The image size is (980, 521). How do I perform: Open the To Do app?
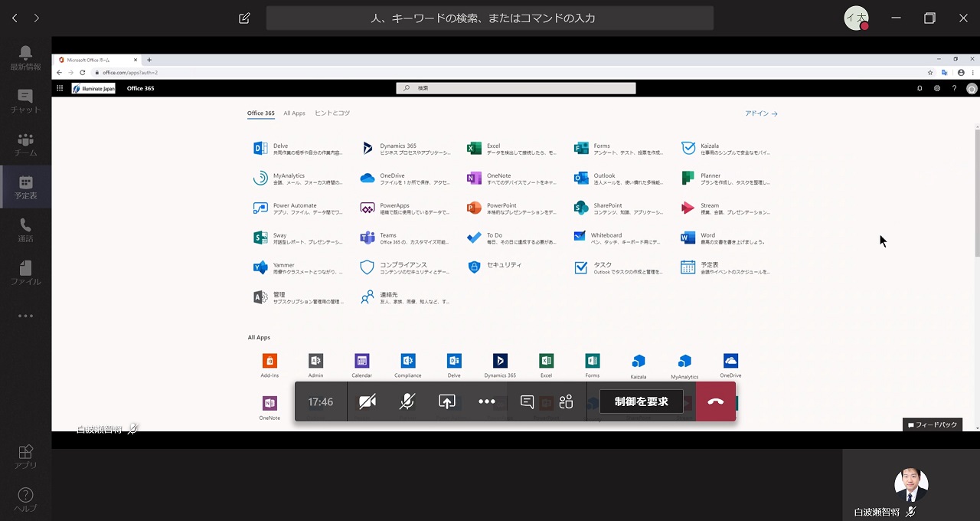511,238
